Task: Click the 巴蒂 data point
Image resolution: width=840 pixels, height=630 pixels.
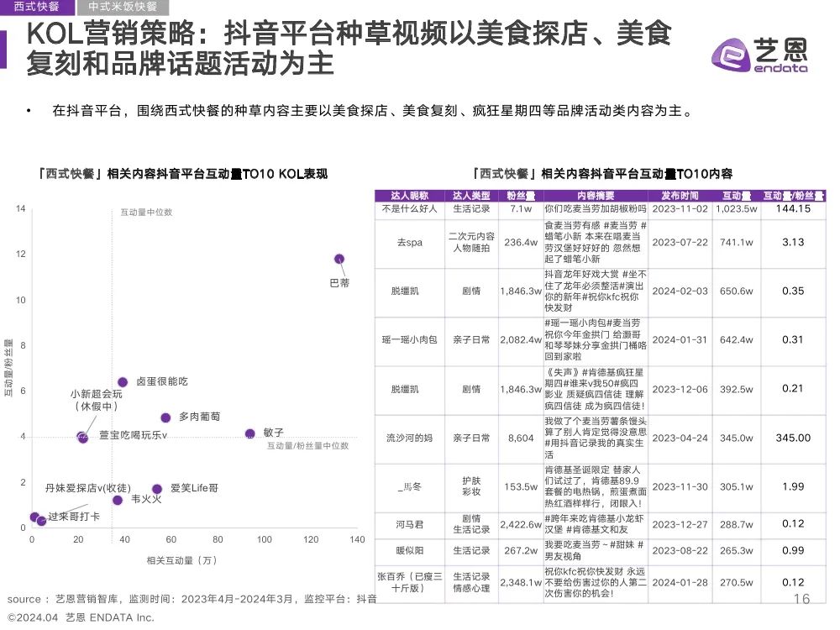Action: [339, 260]
